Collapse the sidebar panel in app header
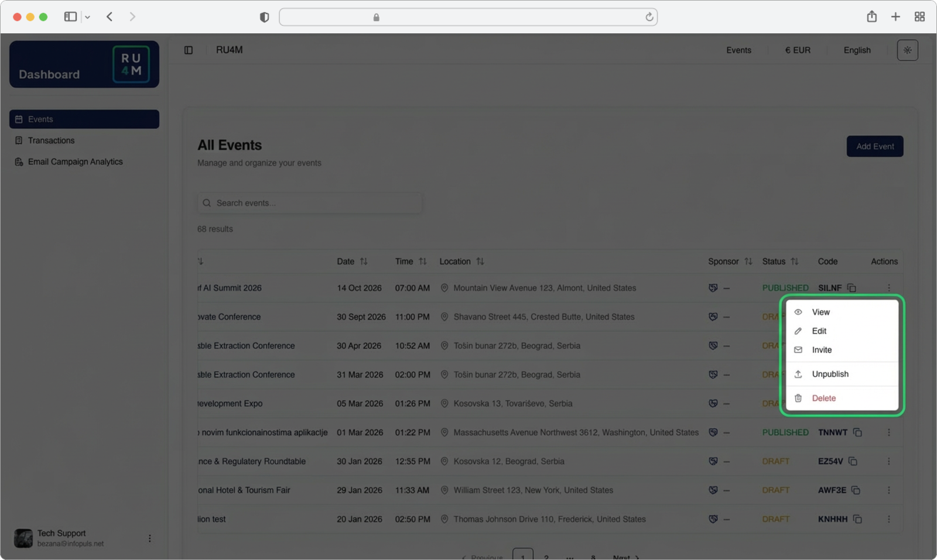Image resolution: width=937 pixels, height=560 pixels. pyautogui.click(x=189, y=50)
